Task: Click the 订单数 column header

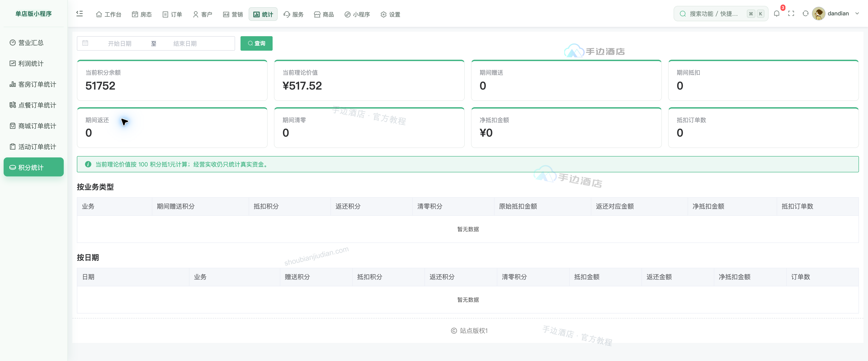Action: (822, 277)
